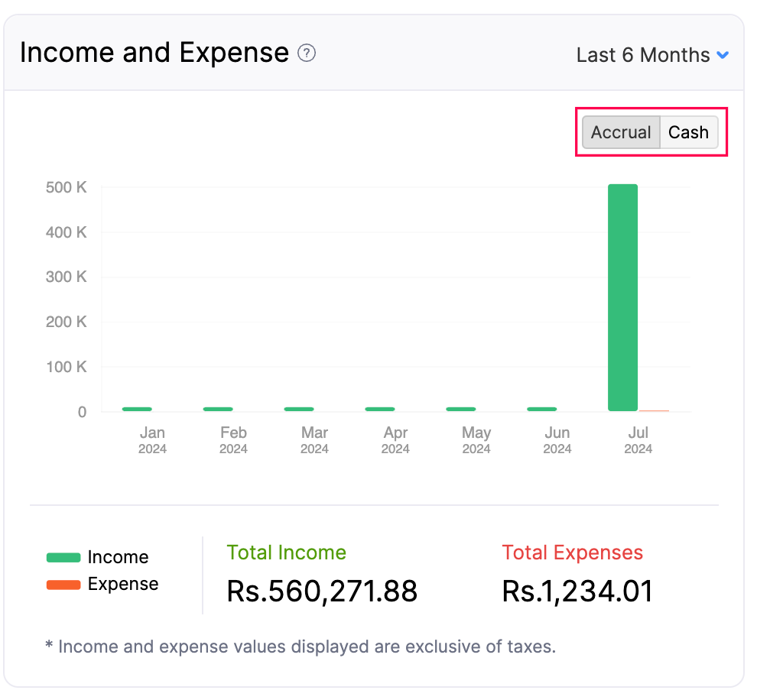Click the question mark icon beside the title
Screen dimensions: 757x700
point(306,53)
